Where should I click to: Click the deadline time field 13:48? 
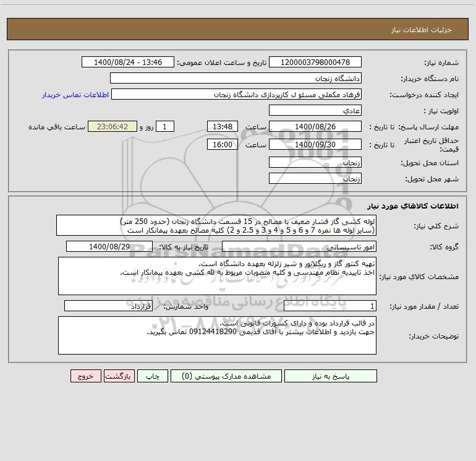(222, 126)
